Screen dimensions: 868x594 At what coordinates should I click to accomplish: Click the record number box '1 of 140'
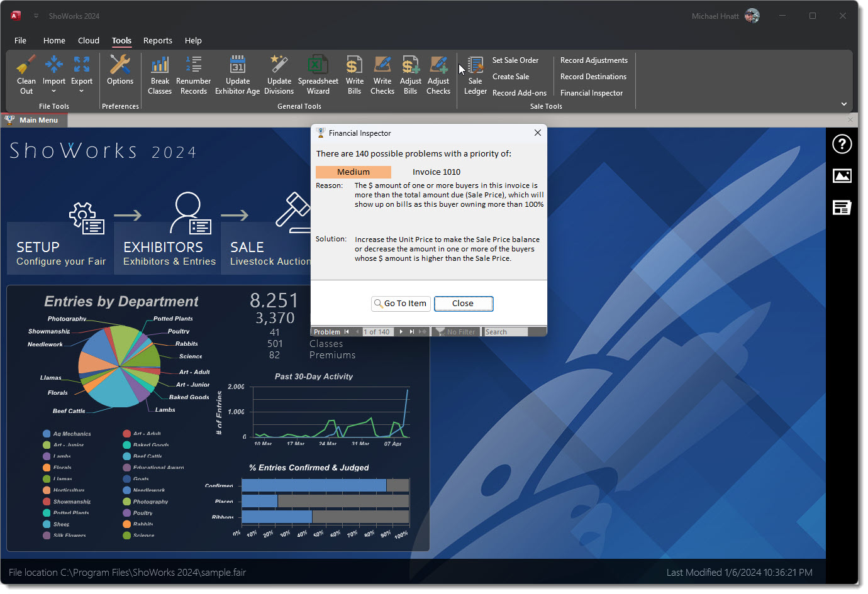pos(377,332)
